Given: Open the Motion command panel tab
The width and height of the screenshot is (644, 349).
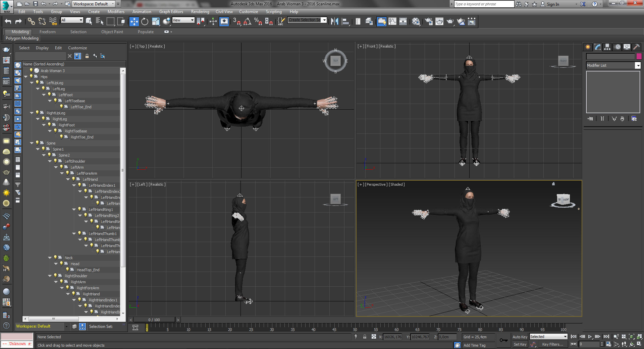Looking at the screenshot, I should 617,47.
